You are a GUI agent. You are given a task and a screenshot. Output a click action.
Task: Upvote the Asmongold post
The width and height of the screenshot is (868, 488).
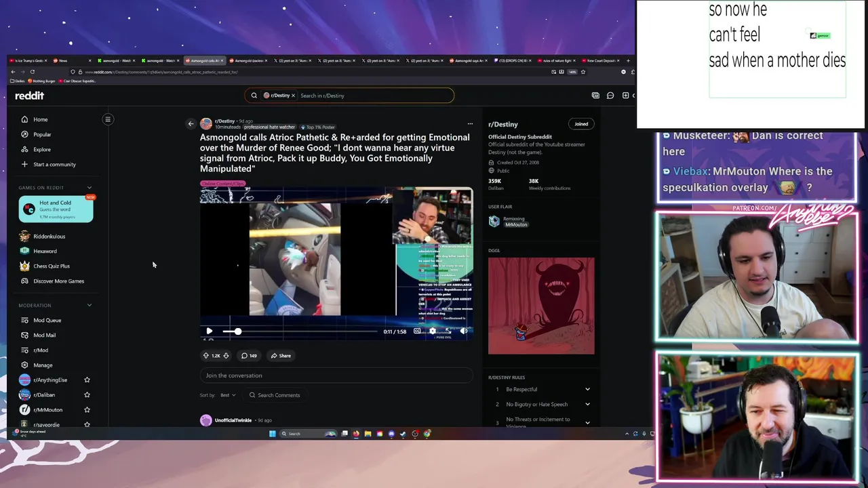(206, 355)
